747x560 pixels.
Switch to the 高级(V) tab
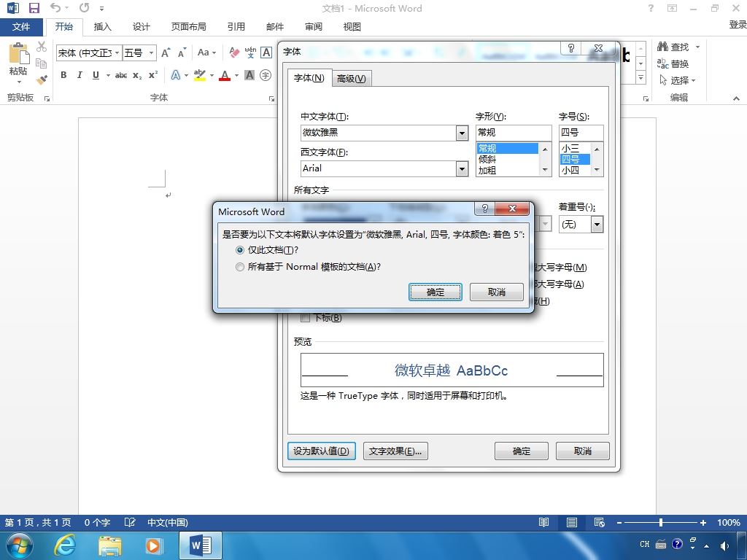point(352,79)
